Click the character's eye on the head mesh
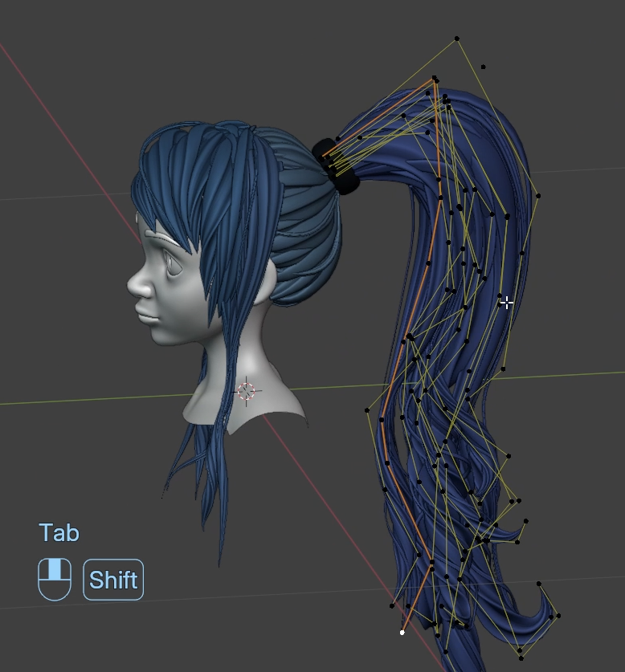Viewport: 625px width, 672px height. click(172, 264)
